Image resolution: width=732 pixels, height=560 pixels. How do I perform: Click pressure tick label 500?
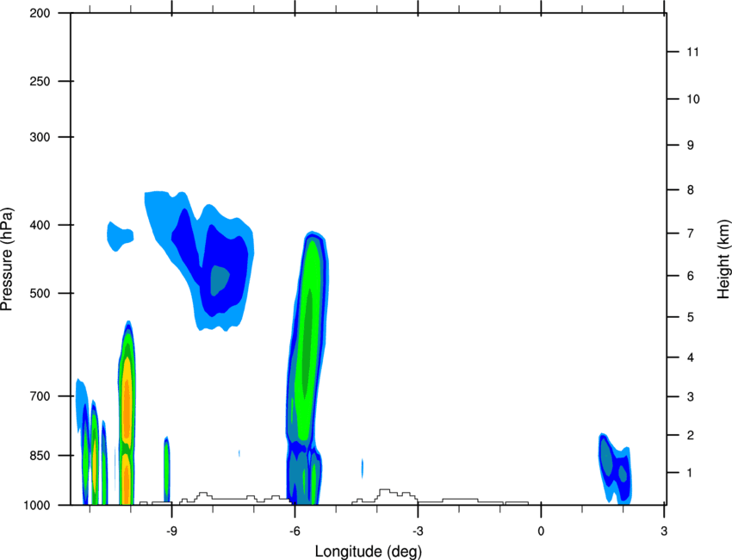pyautogui.click(x=40, y=293)
